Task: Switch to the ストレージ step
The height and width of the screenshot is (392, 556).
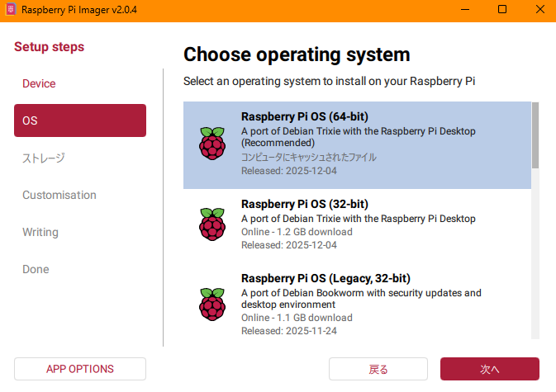Action: coord(43,158)
